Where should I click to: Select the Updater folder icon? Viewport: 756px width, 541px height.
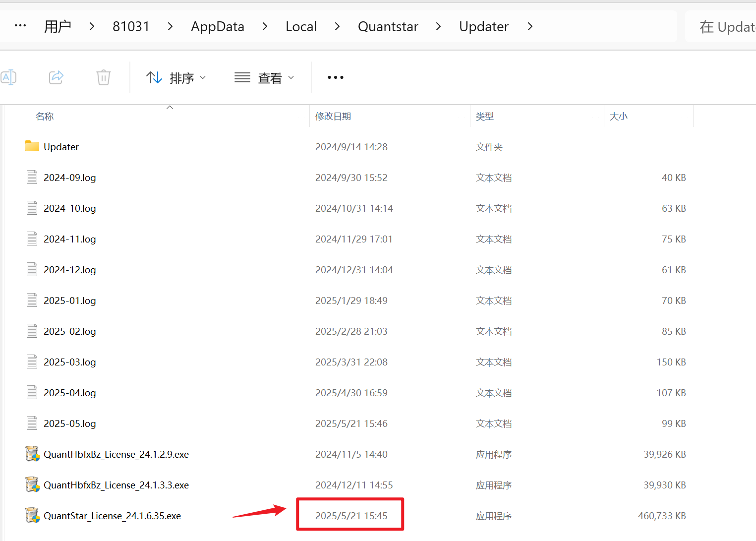point(32,146)
